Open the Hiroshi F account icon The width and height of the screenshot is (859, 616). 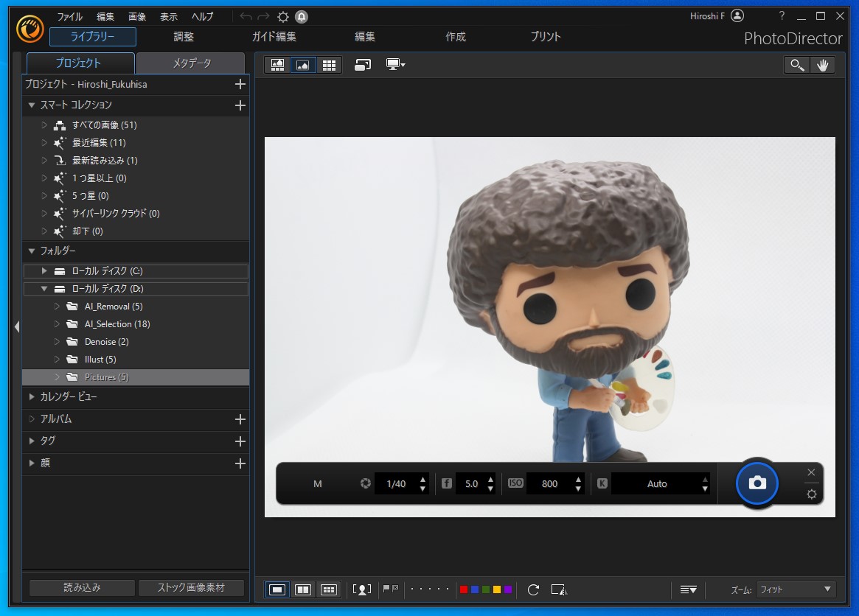[737, 16]
